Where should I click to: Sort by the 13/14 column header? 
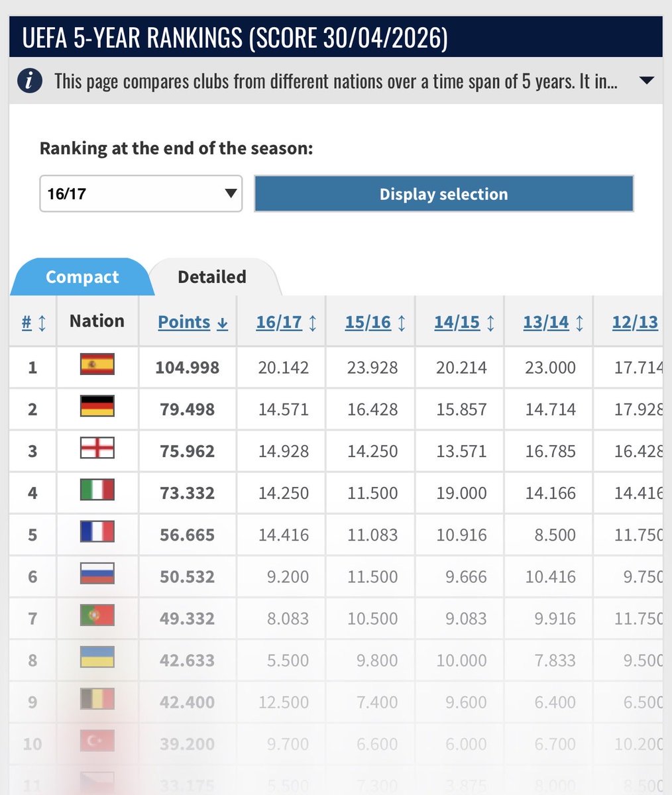pos(553,322)
